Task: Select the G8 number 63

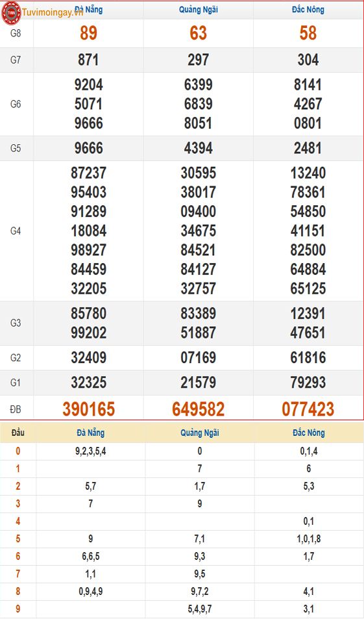Action: click(199, 33)
